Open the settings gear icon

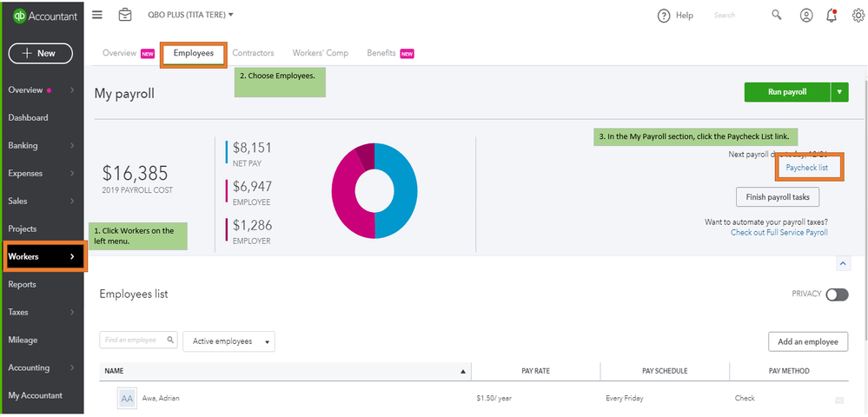858,16
